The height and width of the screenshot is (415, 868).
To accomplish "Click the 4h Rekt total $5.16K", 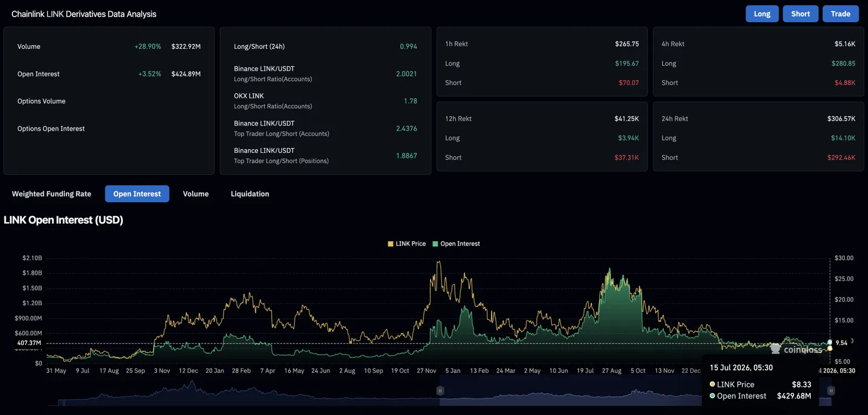I will 845,44.
